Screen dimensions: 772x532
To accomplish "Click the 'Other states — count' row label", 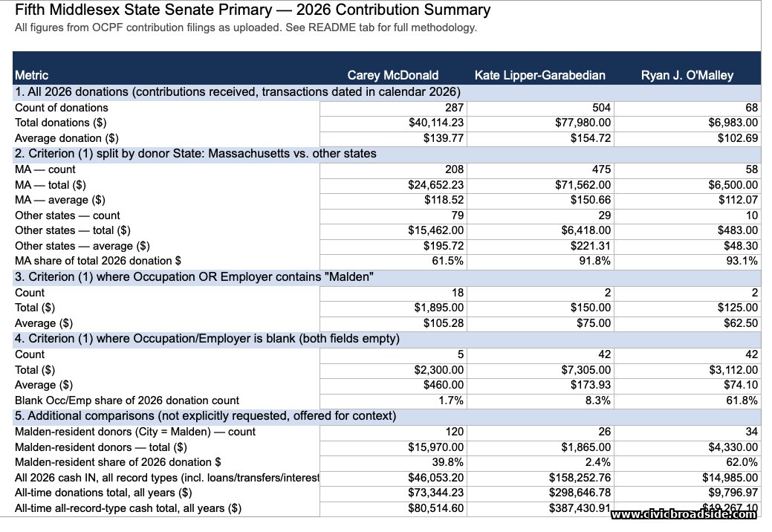I will pos(68,215).
